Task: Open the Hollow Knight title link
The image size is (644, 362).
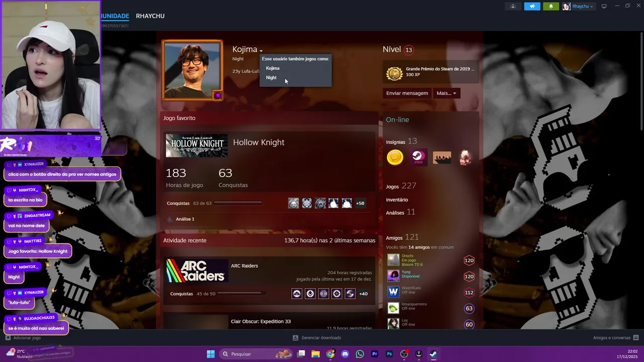Action: coord(259,142)
